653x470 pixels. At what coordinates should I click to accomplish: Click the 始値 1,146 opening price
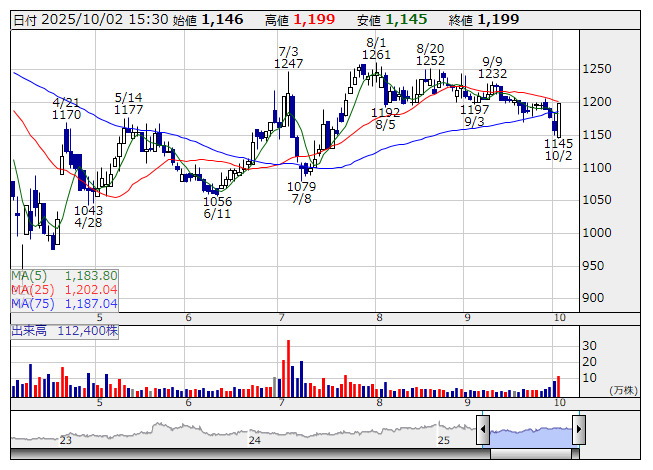click(208, 20)
